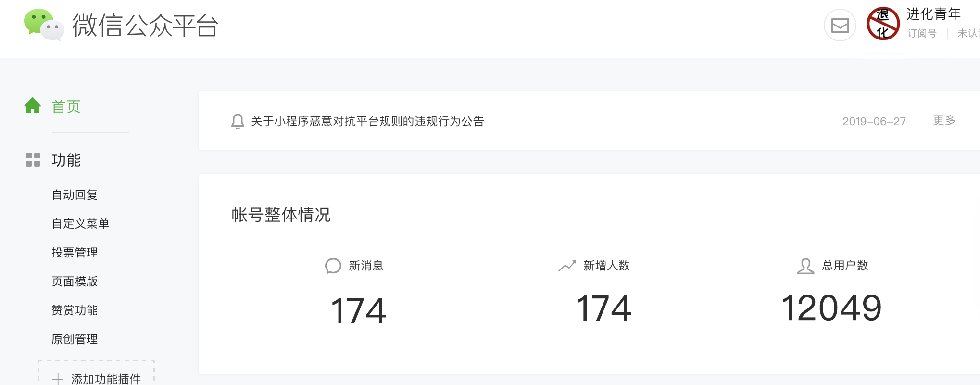Screen dimensions: 980x385
Task: Click the plus icon for adding plugins
Action: coord(58,379)
